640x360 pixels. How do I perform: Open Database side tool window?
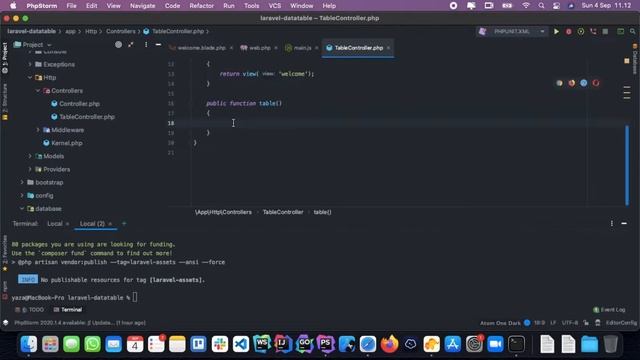pos(635,59)
